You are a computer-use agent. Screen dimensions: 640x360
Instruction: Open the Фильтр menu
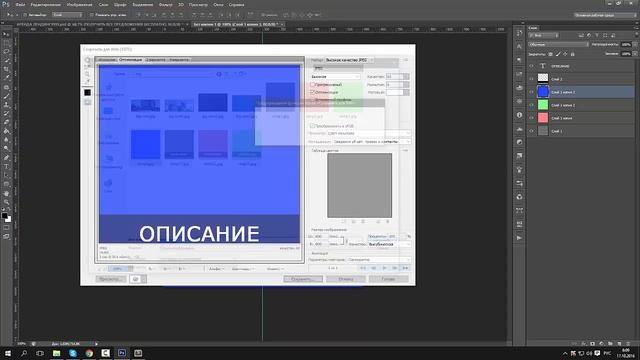(165, 4)
